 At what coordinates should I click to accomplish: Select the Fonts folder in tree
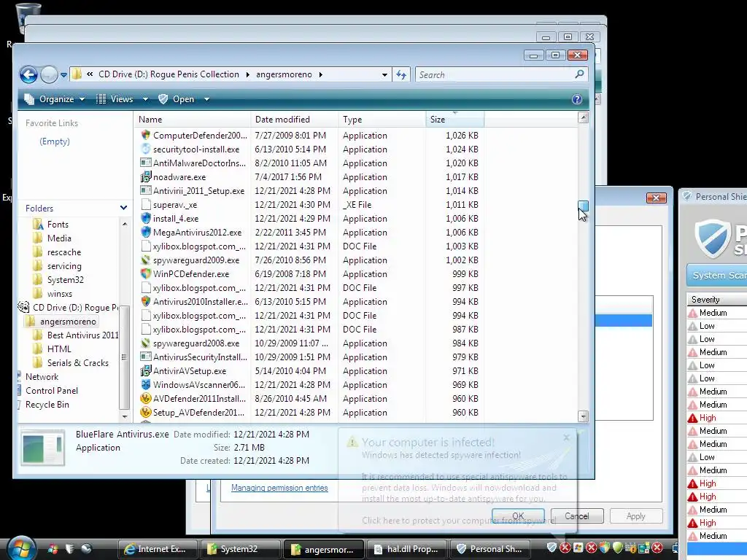tap(58, 225)
